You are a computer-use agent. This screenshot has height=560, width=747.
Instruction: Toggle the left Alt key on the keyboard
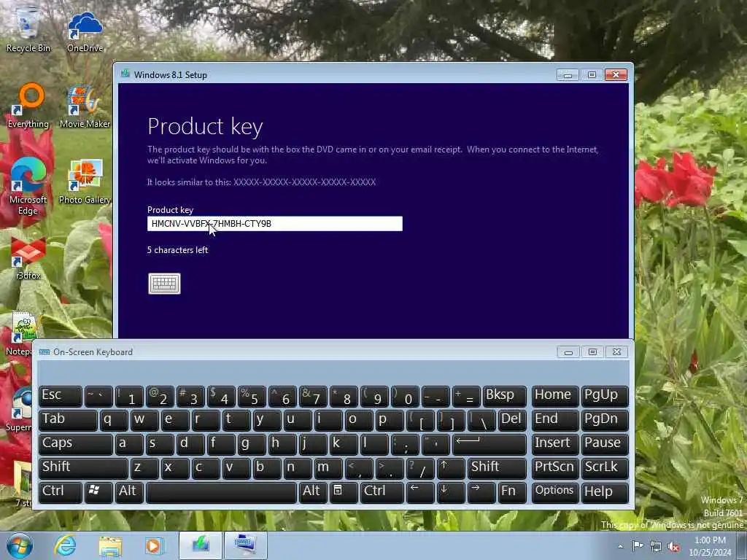point(129,492)
